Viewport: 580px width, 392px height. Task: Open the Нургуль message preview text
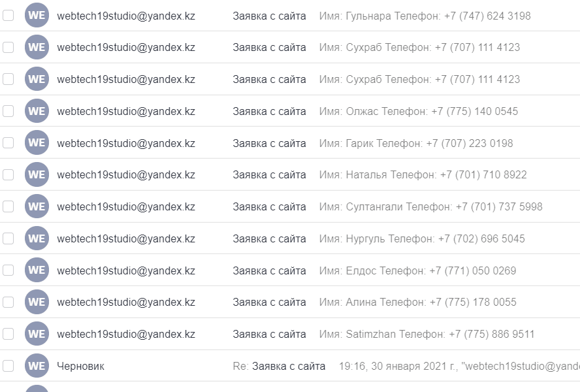pyautogui.click(x=422, y=238)
